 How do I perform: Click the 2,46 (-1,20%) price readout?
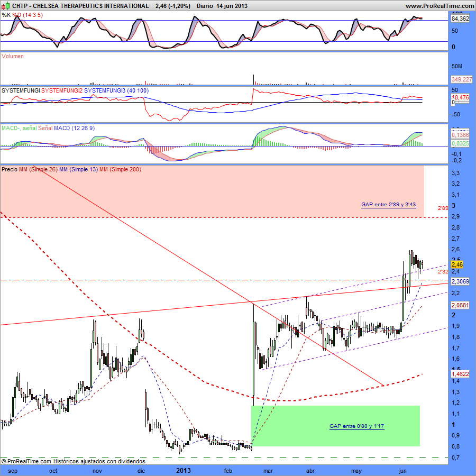coord(173,6)
